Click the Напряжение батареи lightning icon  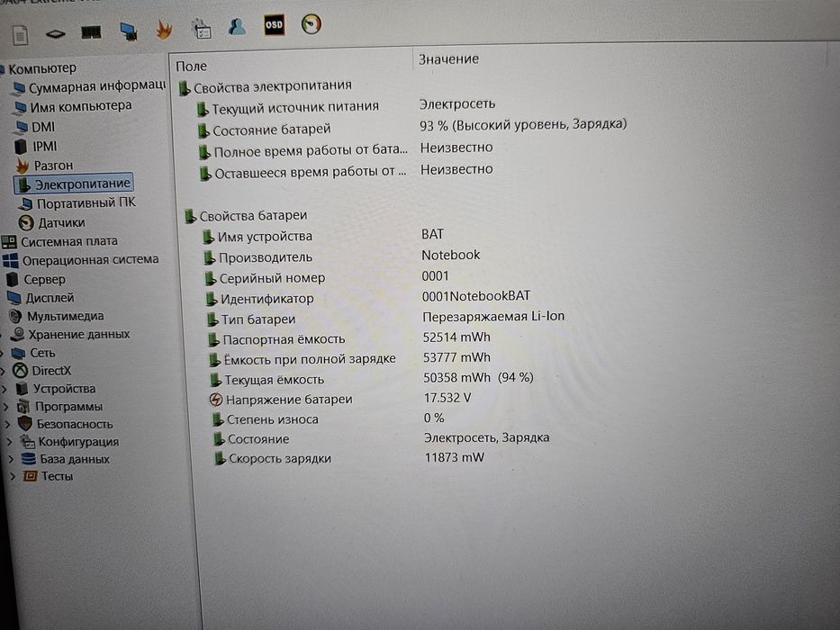[x=215, y=400]
